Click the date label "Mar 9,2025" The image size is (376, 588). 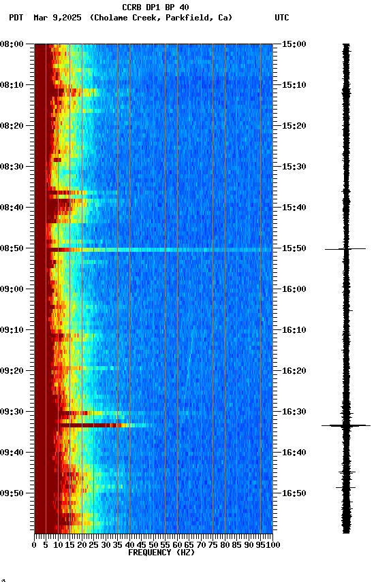pos(57,18)
